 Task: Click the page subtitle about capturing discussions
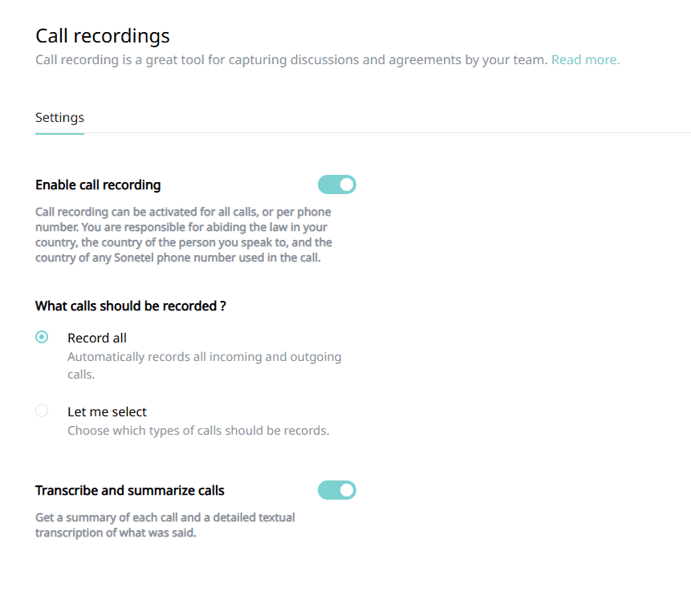(x=291, y=59)
